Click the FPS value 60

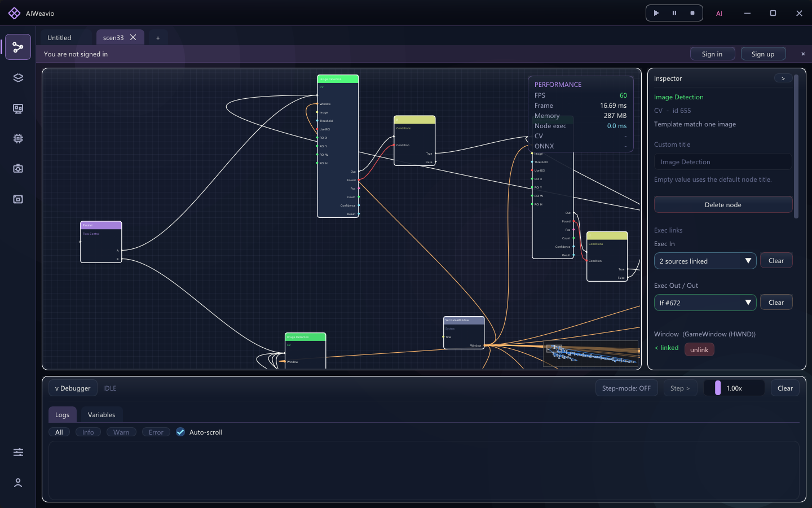[623, 95]
